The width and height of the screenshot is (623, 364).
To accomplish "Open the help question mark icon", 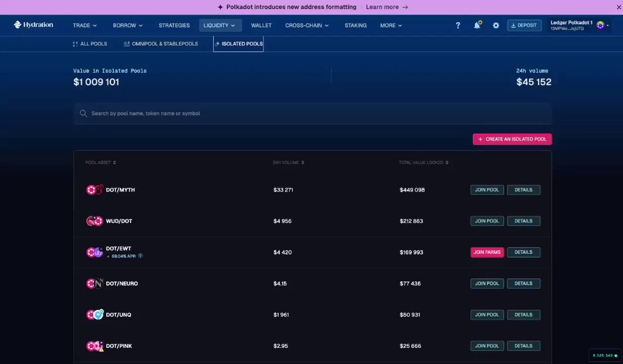I will pos(458,25).
